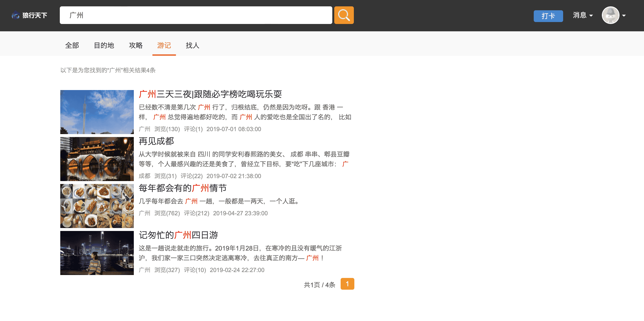Open the 记匆忙的广州四日游 article
Screen dimensions: 644x321
pos(178,235)
